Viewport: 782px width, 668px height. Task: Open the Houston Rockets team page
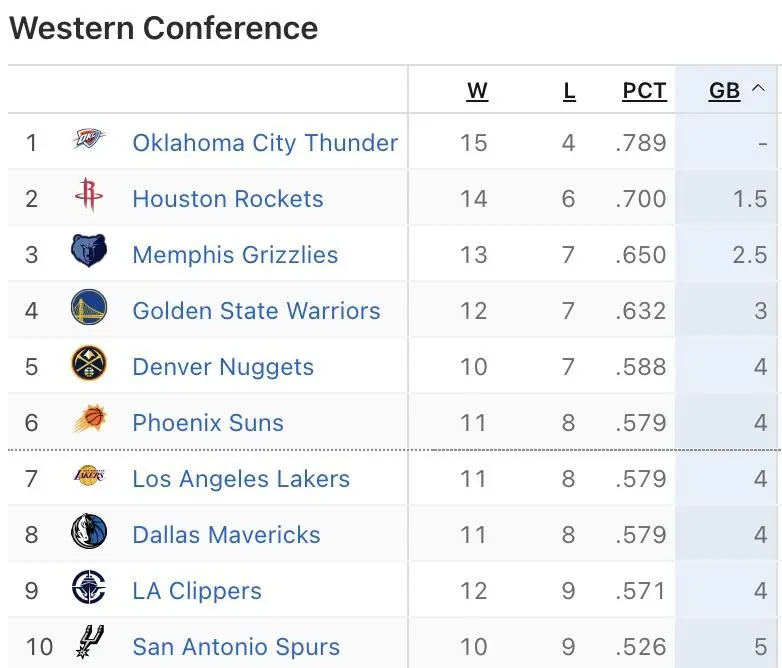[x=227, y=199]
